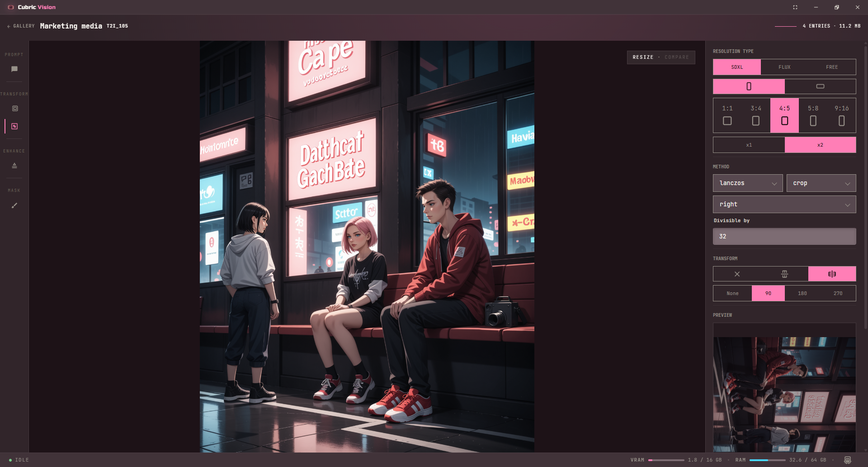Select the 9:16 aspect ratio
Image resolution: width=868 pixels, height=467 pixels.
pos(841,115)
